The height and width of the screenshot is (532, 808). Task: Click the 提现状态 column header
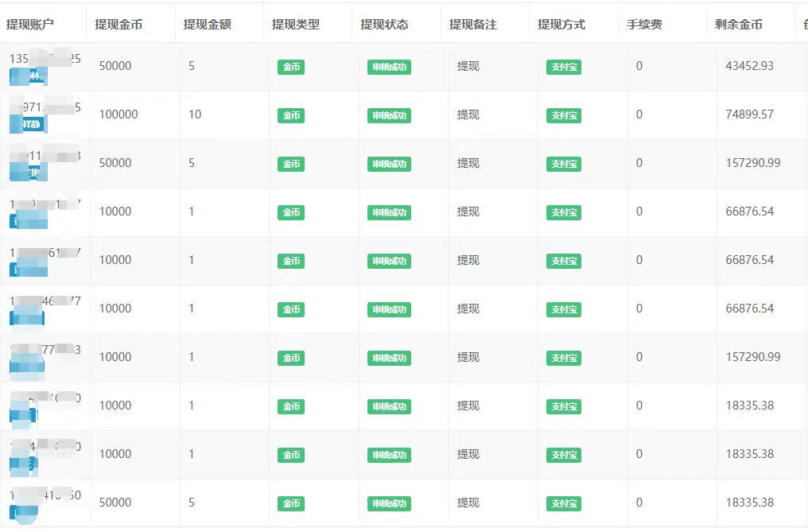point(384,24)
